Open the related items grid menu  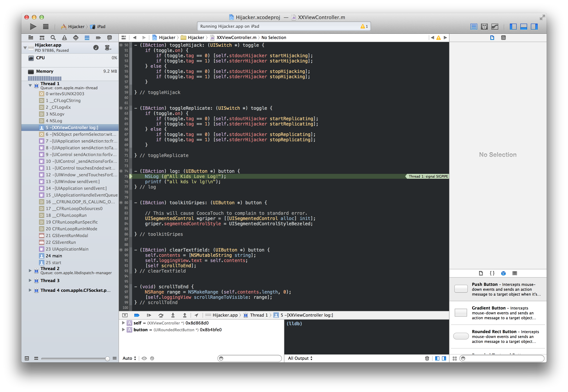click(124, 38)
